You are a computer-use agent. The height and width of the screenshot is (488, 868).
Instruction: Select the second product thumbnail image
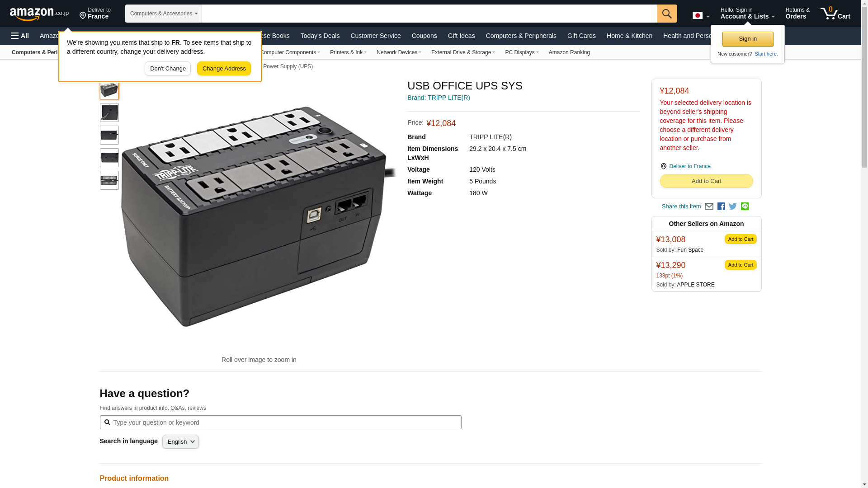[109, 113]
